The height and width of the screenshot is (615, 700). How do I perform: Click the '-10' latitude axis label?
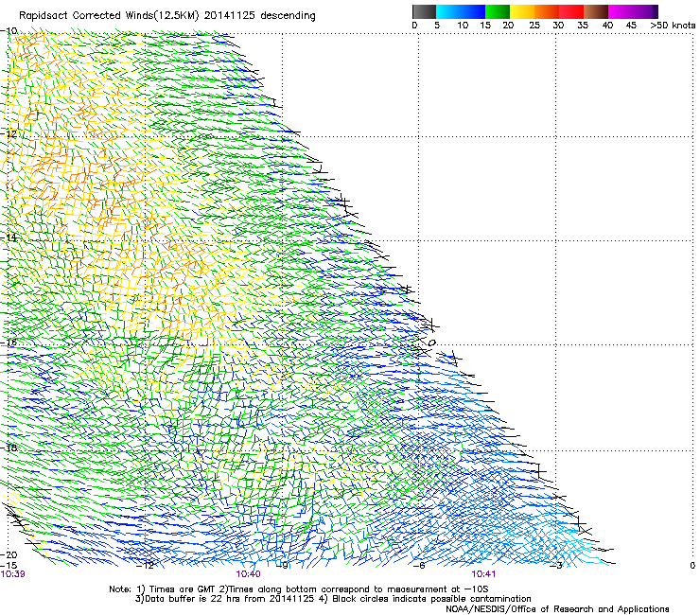(x=9, y=31)
